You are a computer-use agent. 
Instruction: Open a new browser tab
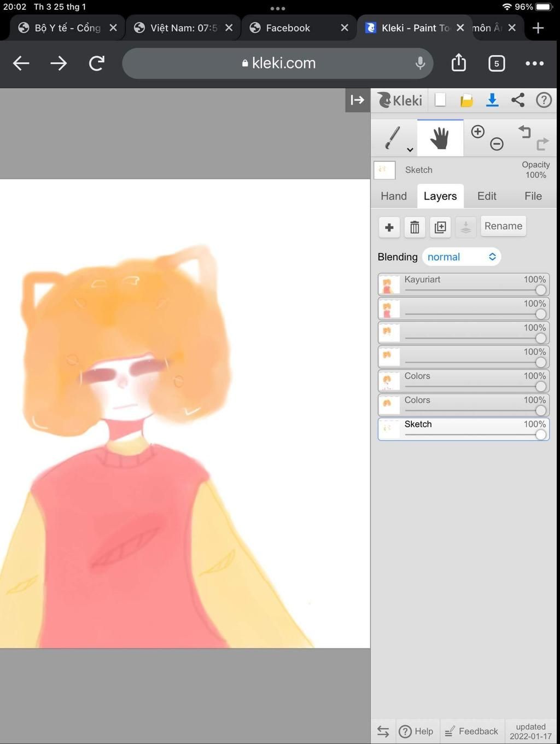(x=538, y=28)
